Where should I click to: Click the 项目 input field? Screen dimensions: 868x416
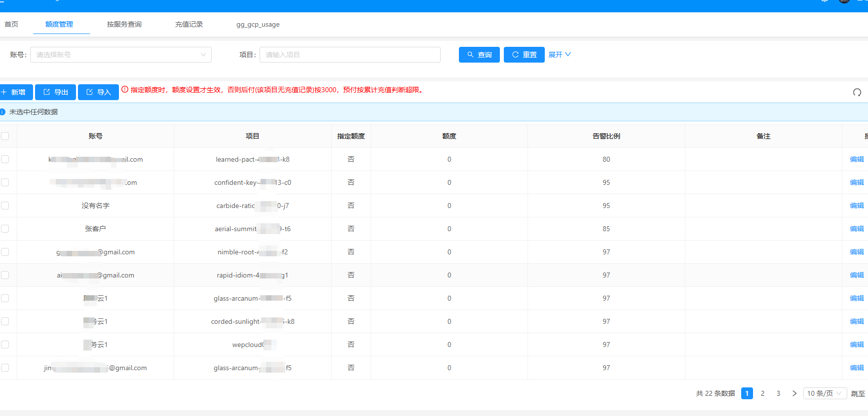(350, 55)
